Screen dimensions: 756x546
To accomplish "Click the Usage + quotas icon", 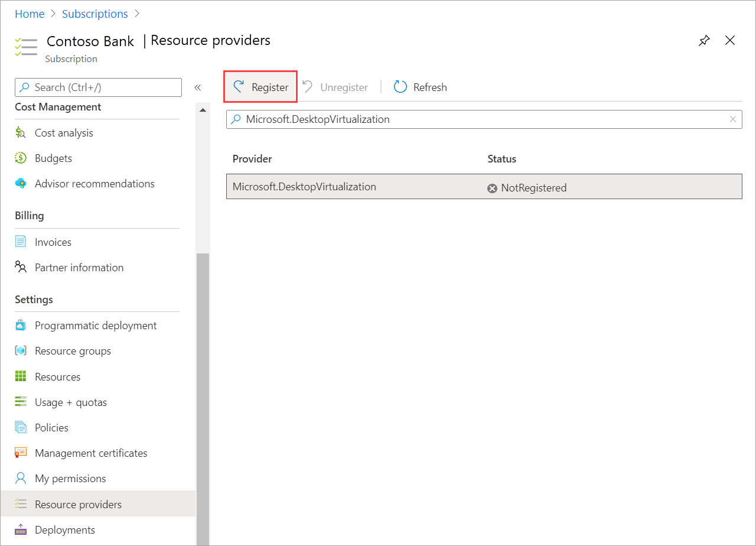I will 21,402.
